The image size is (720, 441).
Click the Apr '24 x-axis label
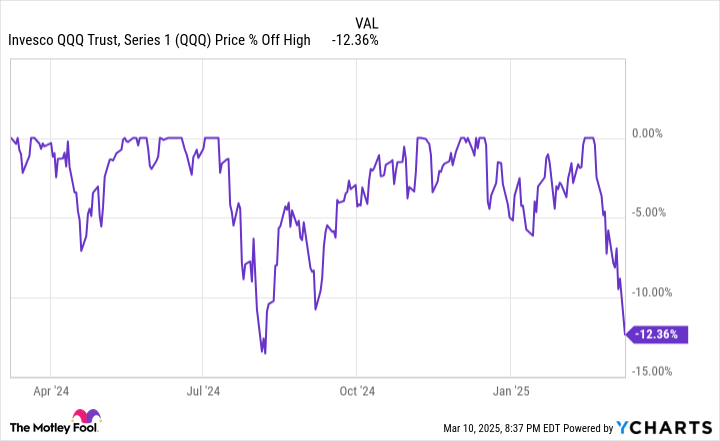(x=50, y=392)
